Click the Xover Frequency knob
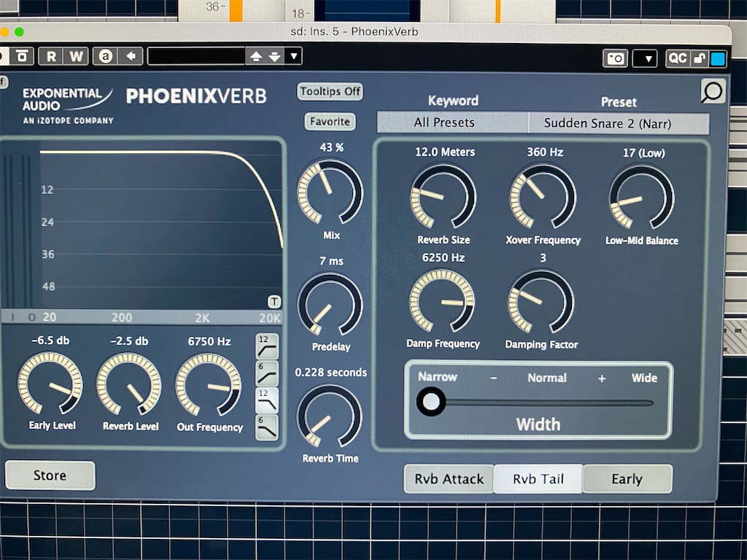747x560 pixels. coord(543,197)
